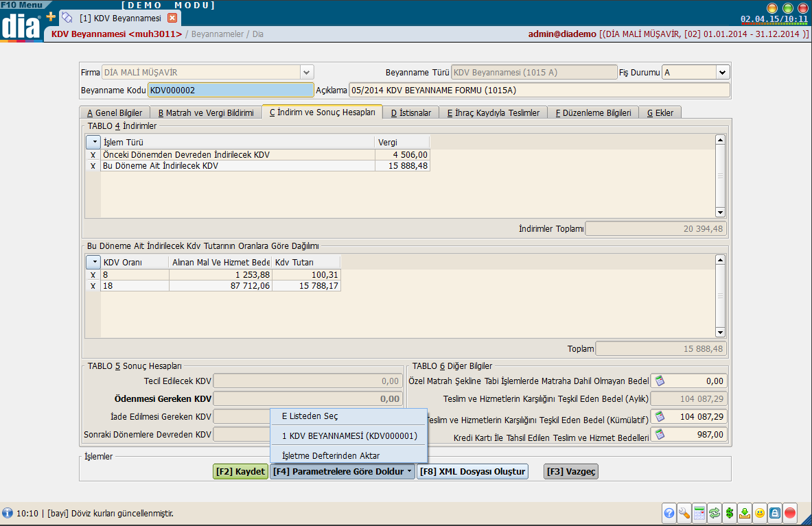Select cell with value 87 712,06
This screenshot has height=526, width=812.
pos(220,286)
